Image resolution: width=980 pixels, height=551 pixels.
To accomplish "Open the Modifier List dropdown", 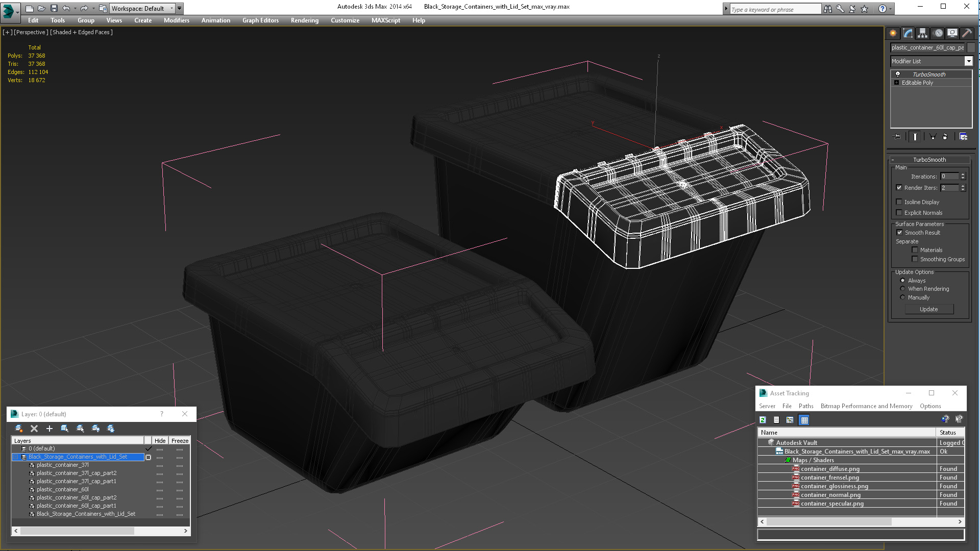I will [x=968, y=61].
